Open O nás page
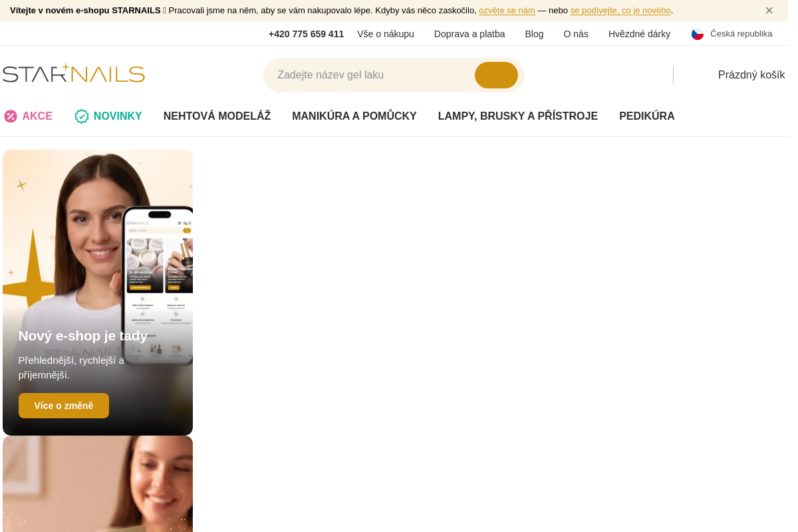The width and height of the screenshot is (798, 532). (576, 34)
